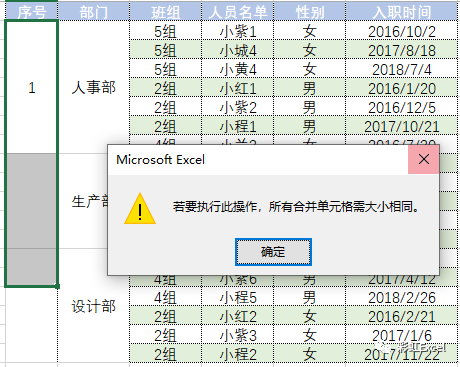
Task: Click the name cell 小红2
Action: coord(238,316)
